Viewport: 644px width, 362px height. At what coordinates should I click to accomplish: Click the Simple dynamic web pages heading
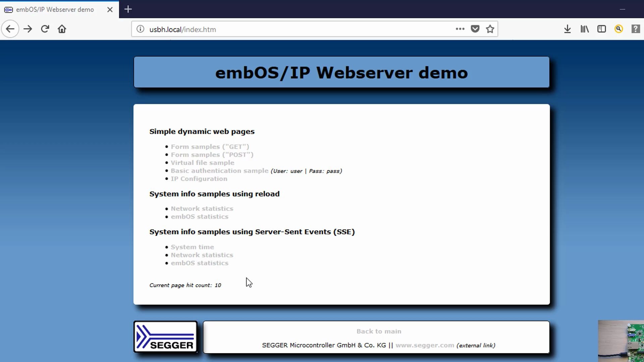(x=202, y=131)
